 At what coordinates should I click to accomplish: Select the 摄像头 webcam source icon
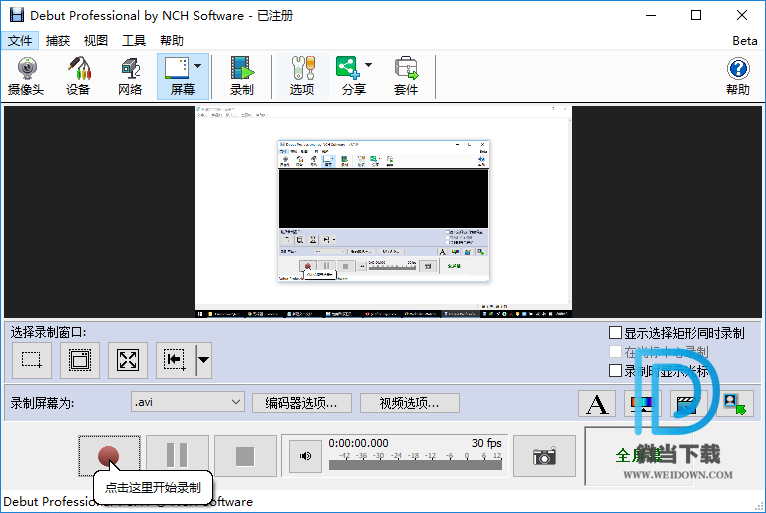[26, 77]
